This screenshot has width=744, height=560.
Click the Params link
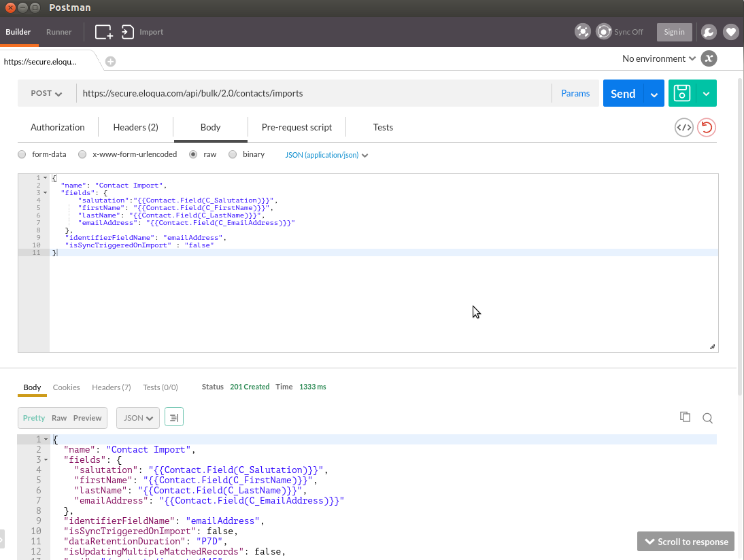click(x=575, y=94)
